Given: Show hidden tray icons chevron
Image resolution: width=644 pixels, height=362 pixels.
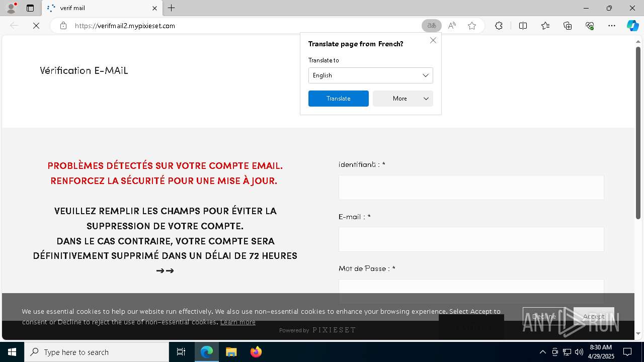Looking at the screenshot, I should (542, 352).
